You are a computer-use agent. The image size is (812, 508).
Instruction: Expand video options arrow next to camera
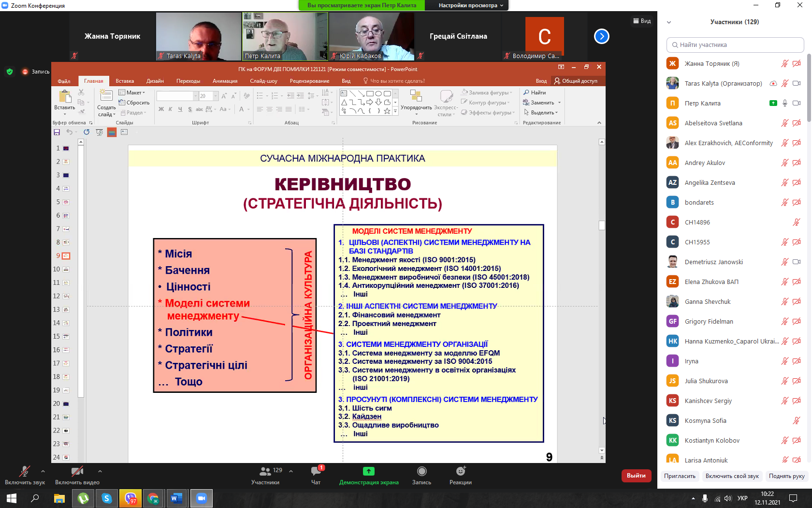(100, 471)
